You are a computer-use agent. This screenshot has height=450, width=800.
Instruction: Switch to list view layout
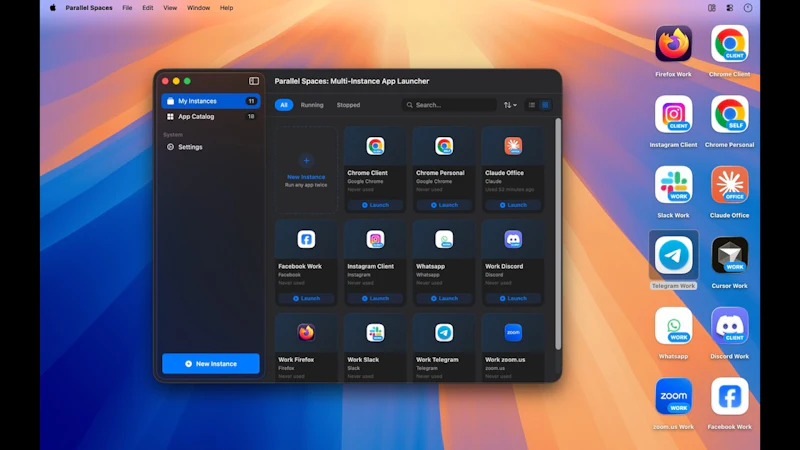click(x=532, y=105)
